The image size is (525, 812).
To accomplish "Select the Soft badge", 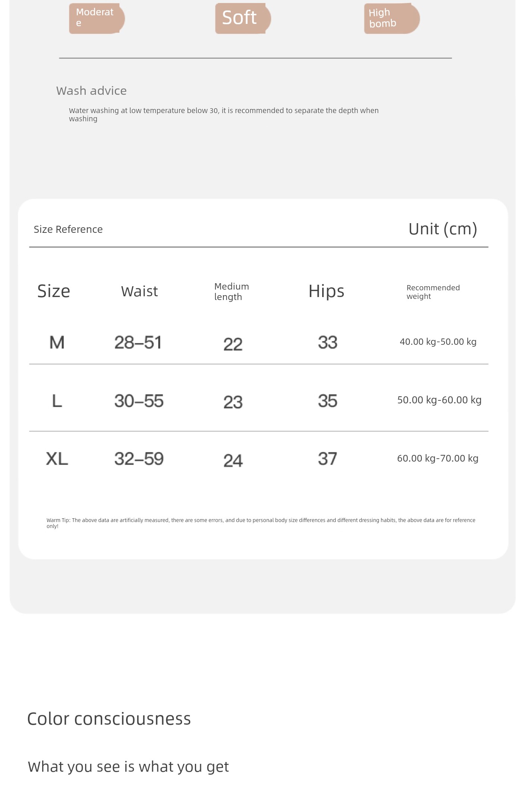I will [x=242, y=18].
